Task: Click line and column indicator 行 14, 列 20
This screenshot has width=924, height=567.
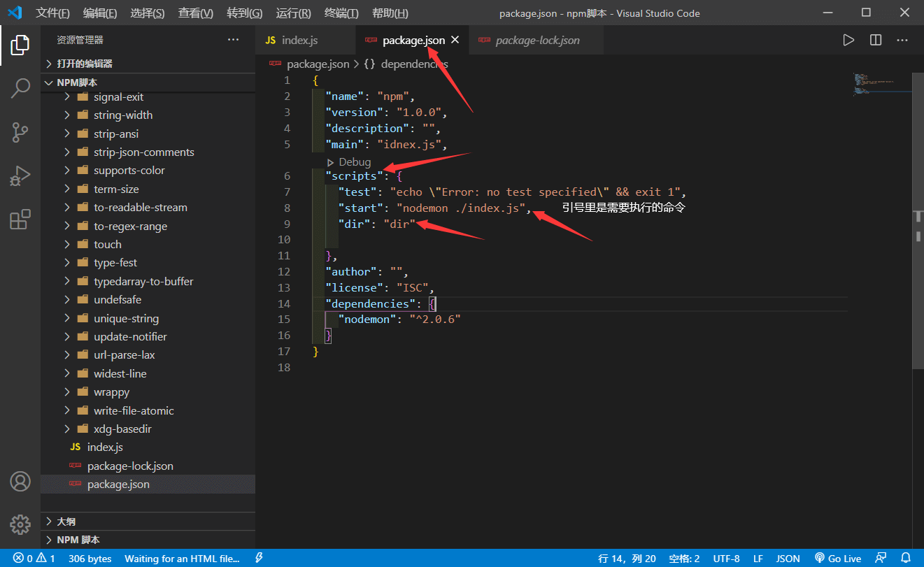Action: (627, 559)
